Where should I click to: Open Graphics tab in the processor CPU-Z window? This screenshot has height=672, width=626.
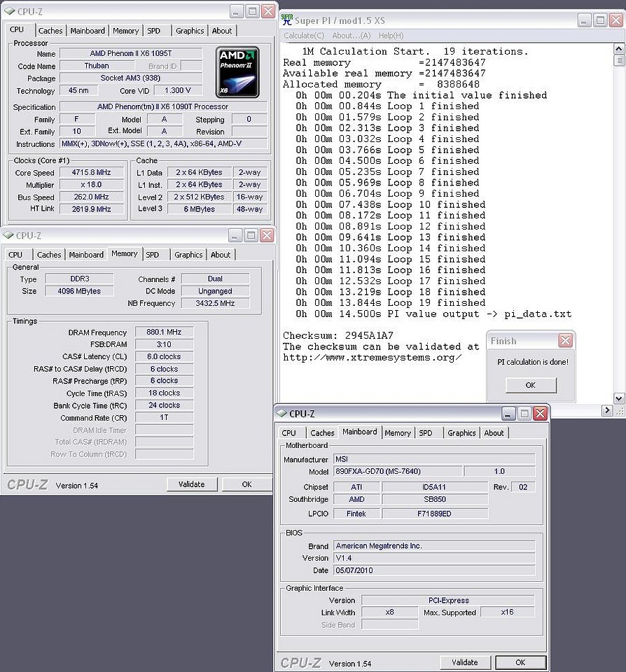tap(190, 31)
